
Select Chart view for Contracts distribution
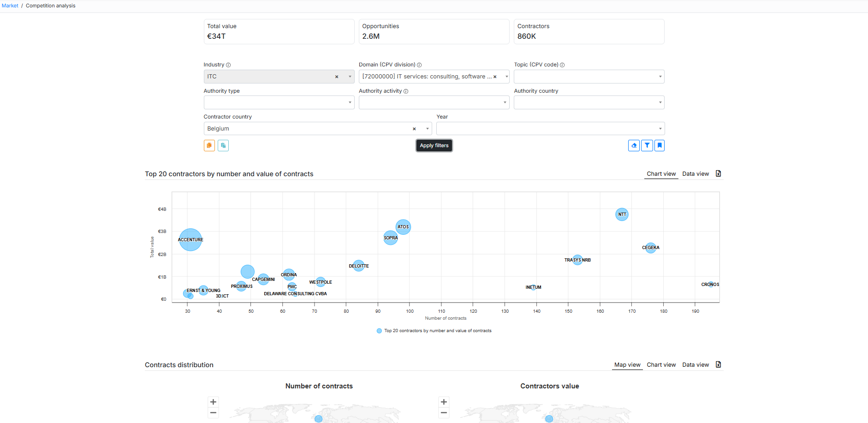(x=661, y=365)
